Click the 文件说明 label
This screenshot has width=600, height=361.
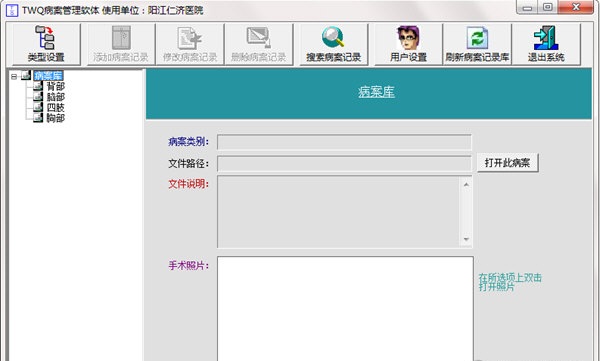[189, 184]
